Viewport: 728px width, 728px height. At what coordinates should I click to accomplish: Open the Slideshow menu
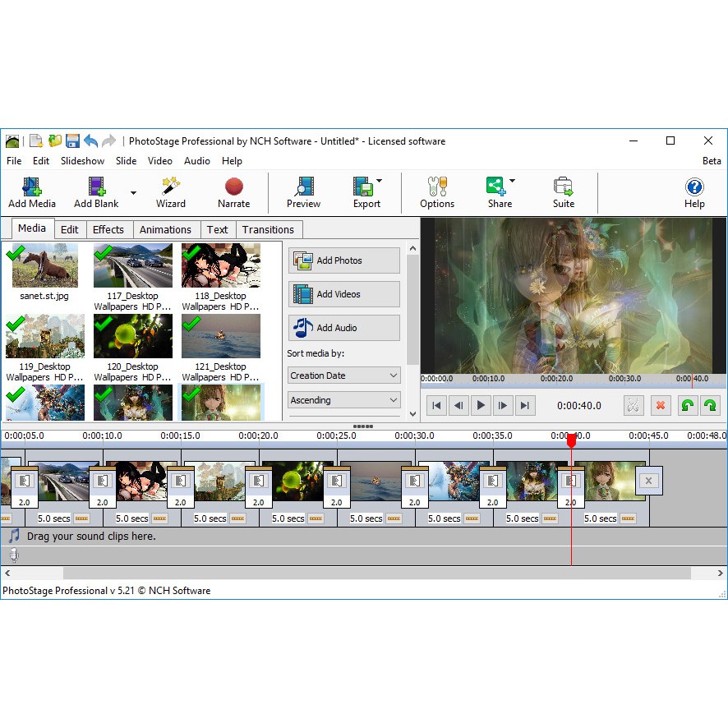[x=82, y=161]
